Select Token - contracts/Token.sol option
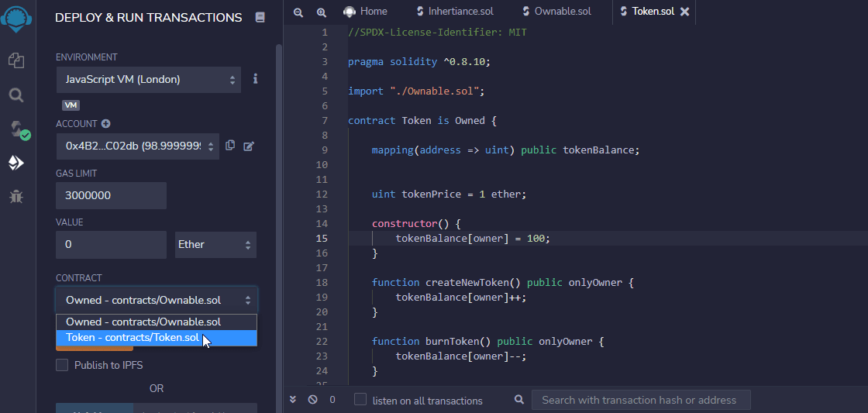The image size is (868, 413). click(x=156, y=338)
